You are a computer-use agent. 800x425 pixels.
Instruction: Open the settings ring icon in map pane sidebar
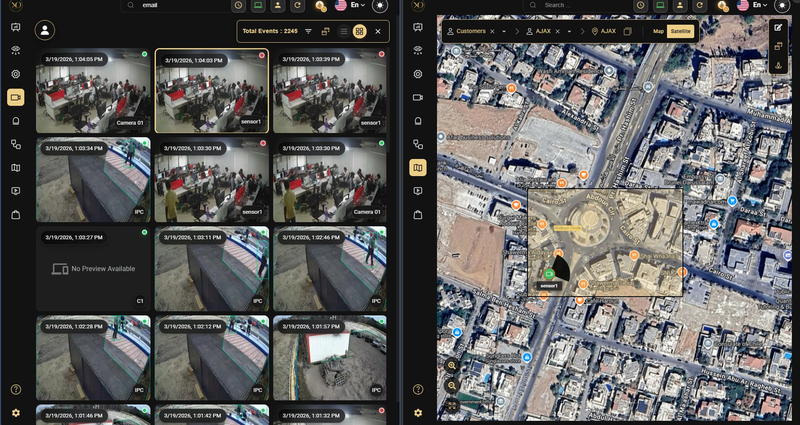click(418, 74)
